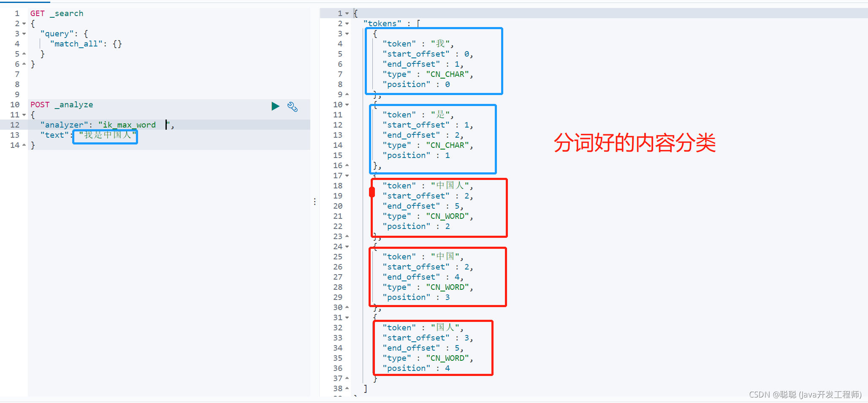Collapse second token object fold at response line 10
Viewport: 868px width, 403px height.
point(347,105)
